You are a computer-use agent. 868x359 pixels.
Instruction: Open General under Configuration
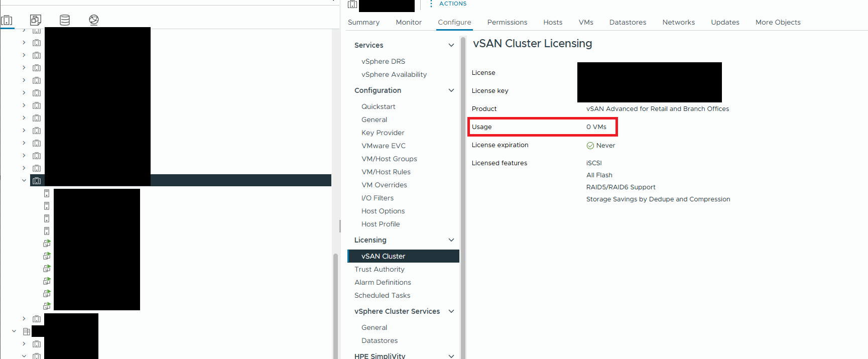tap(375, 119)
